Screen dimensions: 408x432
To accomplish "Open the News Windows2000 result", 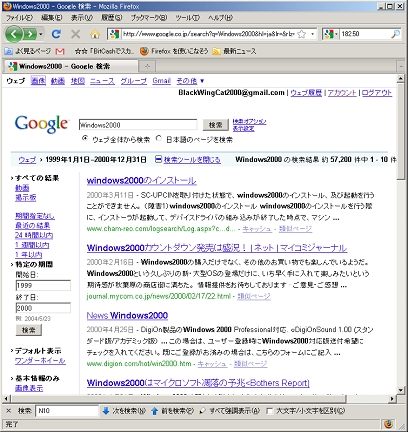I will point(127,315).
